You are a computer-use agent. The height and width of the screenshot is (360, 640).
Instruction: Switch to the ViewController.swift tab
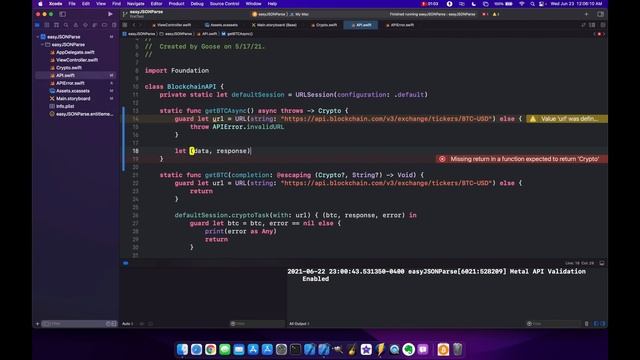(172, 25)
